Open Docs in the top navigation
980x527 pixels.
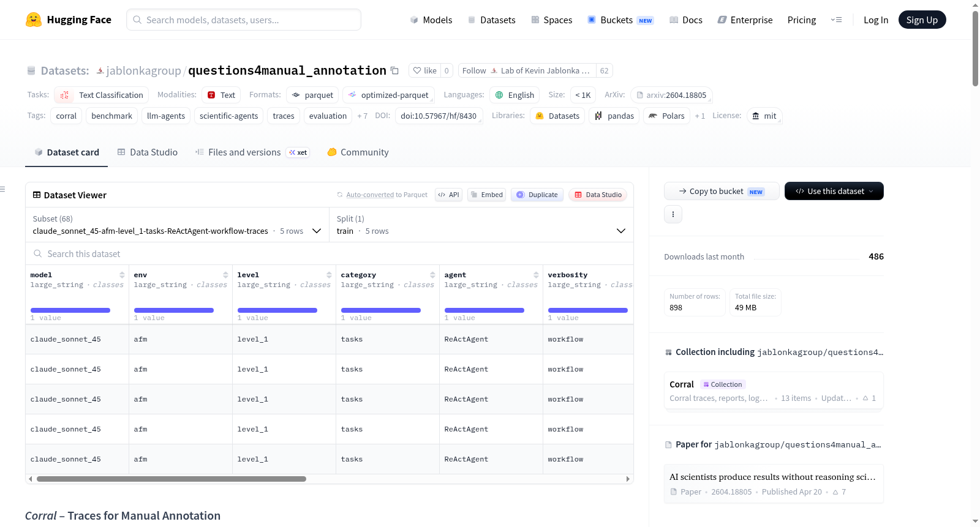[686, 20]
